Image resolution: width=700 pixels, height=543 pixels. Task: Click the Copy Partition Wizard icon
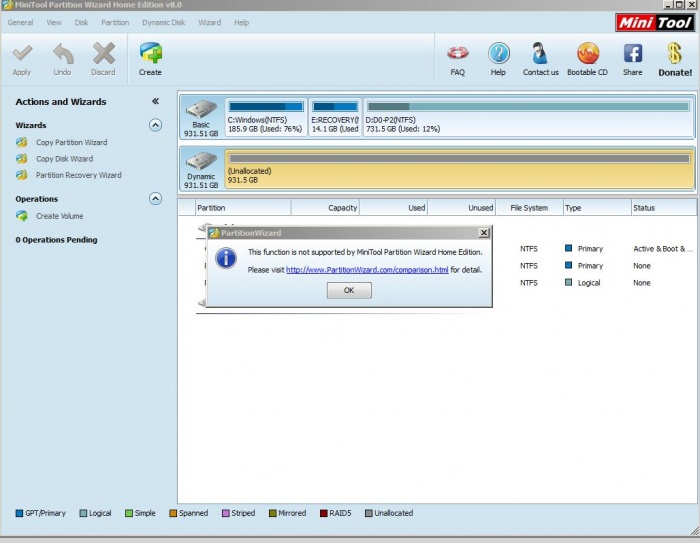(21, 142)
